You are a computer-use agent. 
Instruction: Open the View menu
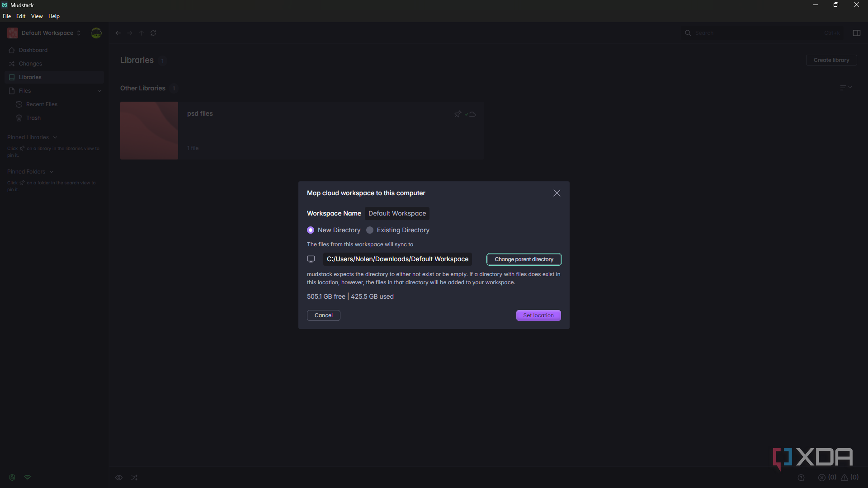(x=37, y=16)
